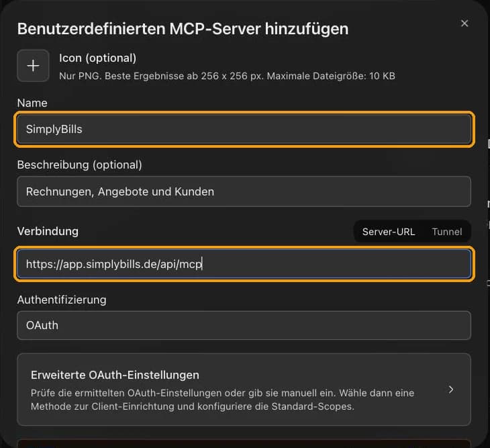This screenshot has height=448, width=490.
Task: Click the server URL input field
Action: click(x=244, y=264)
